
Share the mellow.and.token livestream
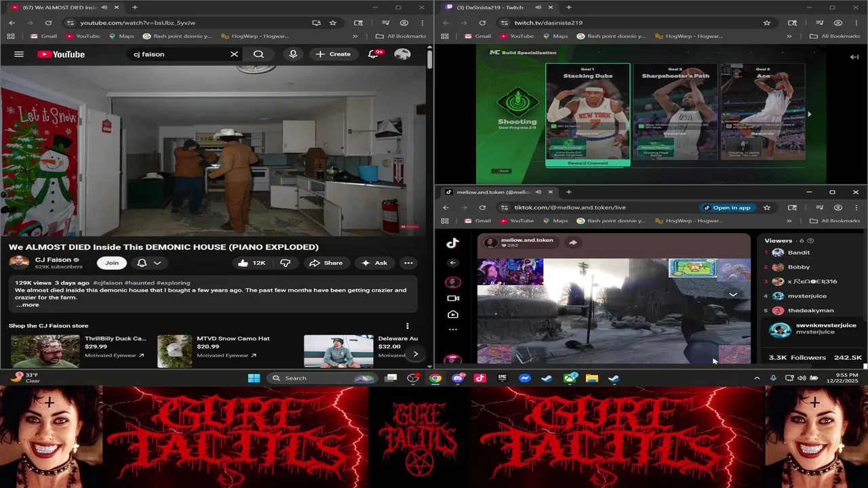point(573,243)
